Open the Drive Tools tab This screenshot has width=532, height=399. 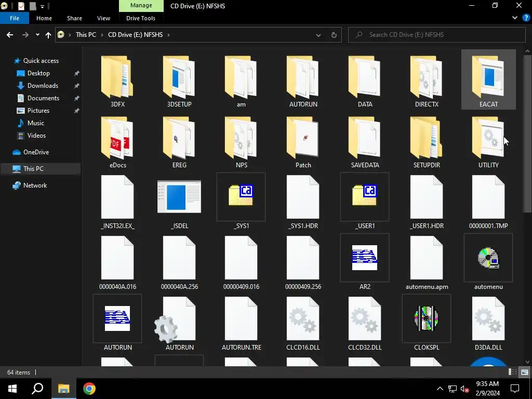coord(141,18)
